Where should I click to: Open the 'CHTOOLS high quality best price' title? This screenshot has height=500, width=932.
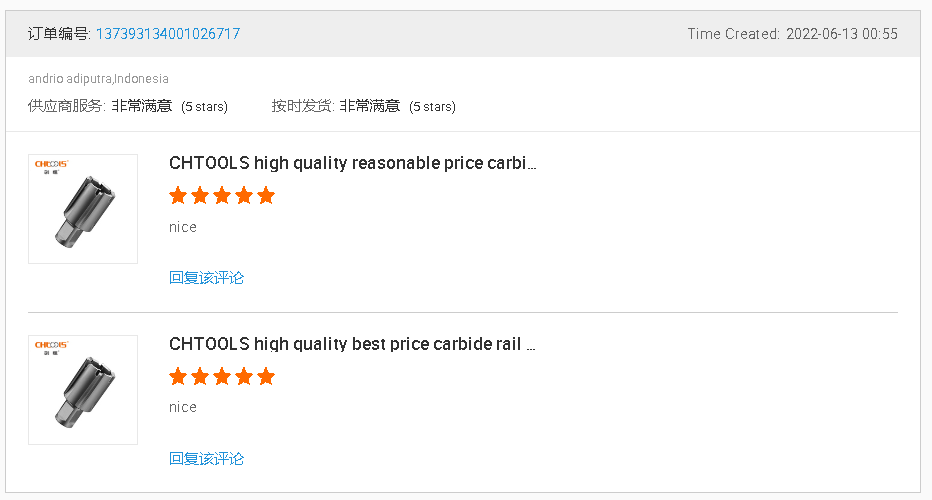pyautogui.click(x=352, y=344)
